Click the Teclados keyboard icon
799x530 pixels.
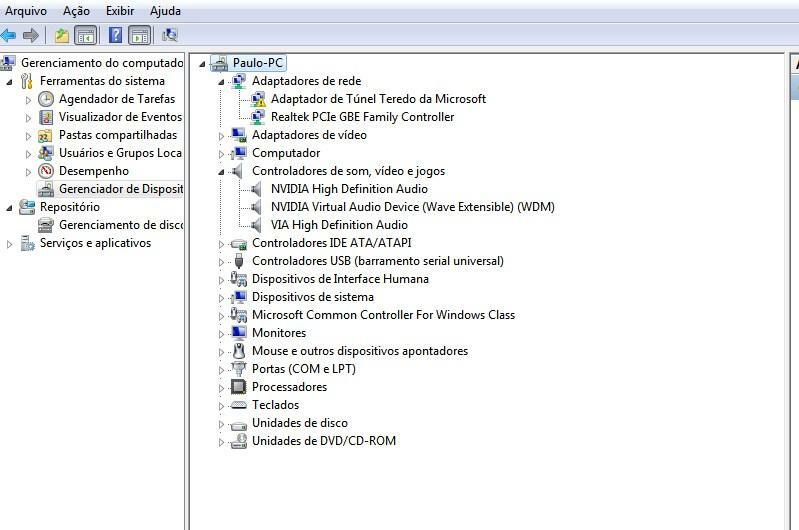pos(238,405)
